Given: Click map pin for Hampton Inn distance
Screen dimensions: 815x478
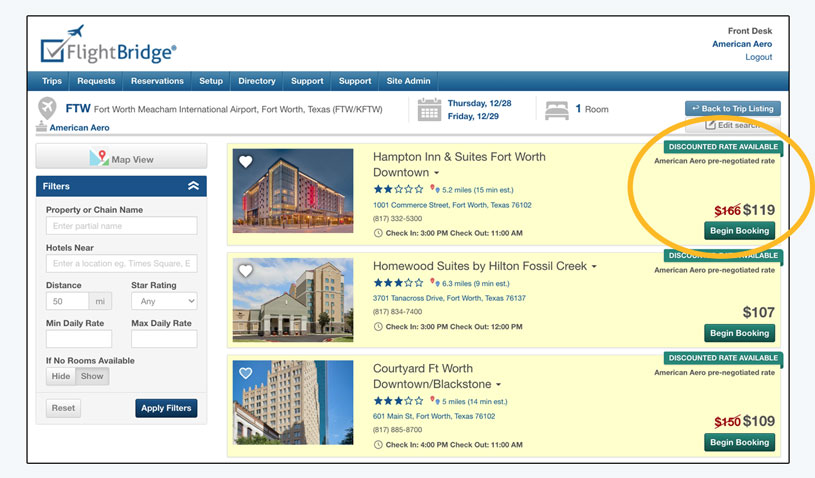Looking at the screenshot, I should click(x=434, y=188).
